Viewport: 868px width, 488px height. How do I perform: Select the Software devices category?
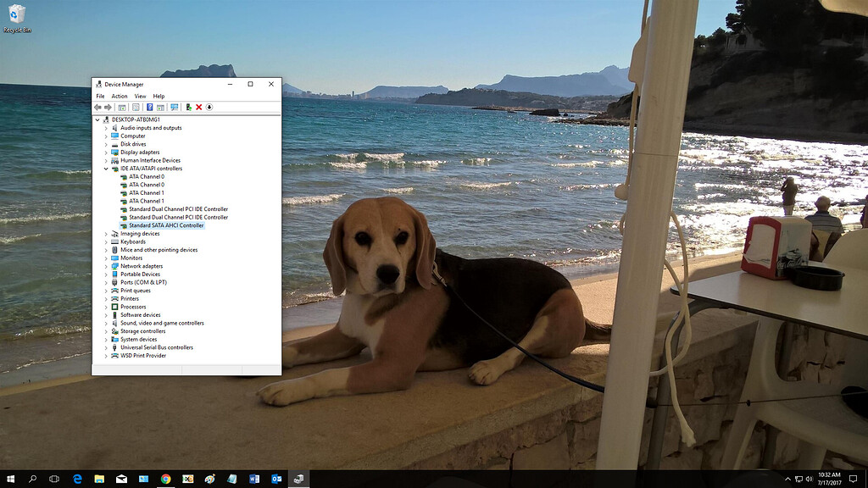click(x=141, y=315)
